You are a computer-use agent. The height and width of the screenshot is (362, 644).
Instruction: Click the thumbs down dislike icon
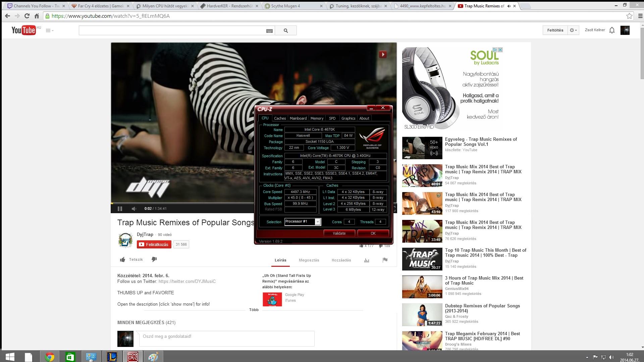pyautogui.click(x=154, y=259)
